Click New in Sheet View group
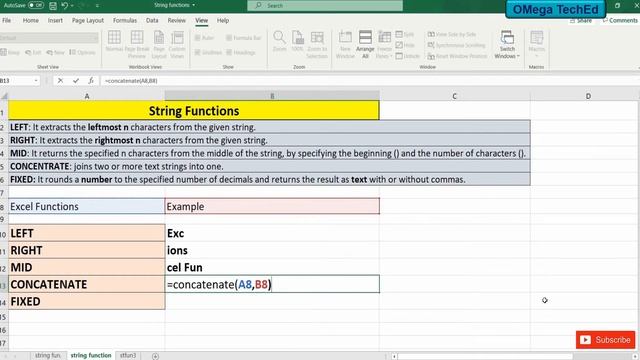 tap(56, 52)
